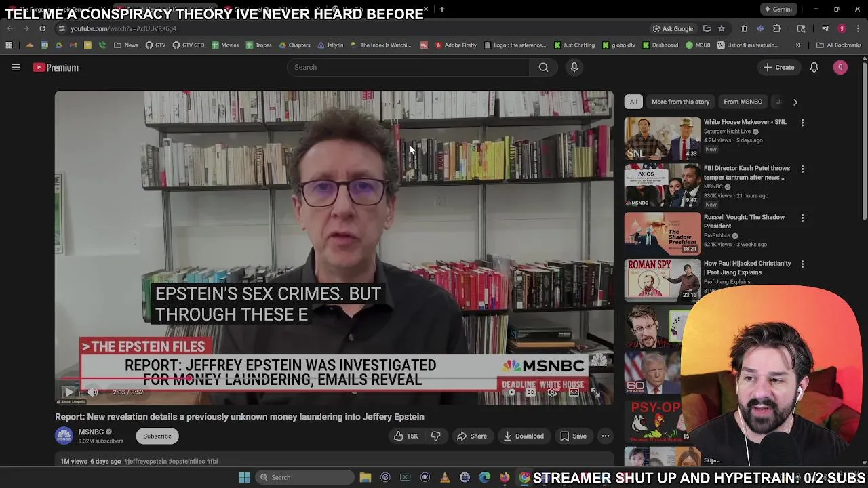Open options menu for Prof Jiang video
This screenshot has width=868, height=488.
pyautogui.click(x=802, y=264)
